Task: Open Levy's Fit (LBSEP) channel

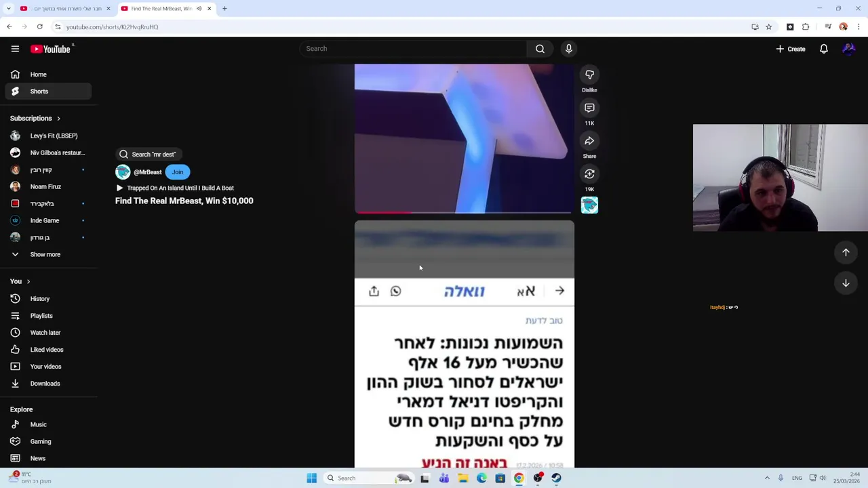Action: click(x=47, y=136)
